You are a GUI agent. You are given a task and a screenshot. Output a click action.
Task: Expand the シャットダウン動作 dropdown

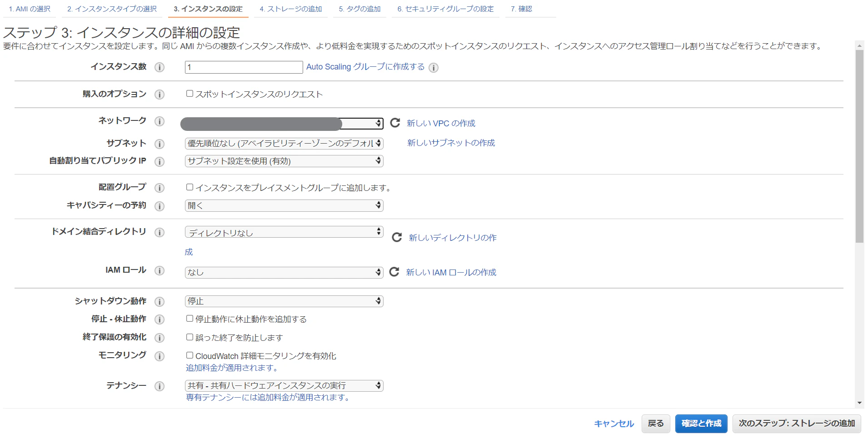pos(284,301)
